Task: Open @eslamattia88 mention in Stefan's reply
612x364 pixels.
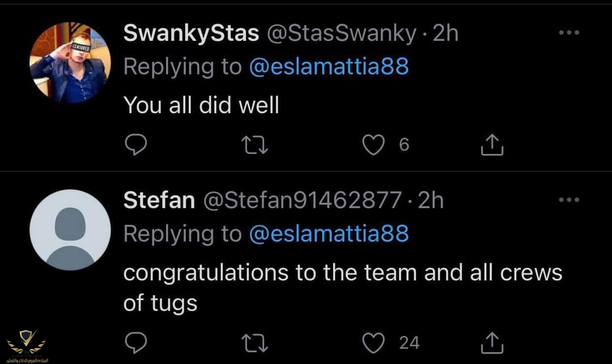Action: (329, 234)
